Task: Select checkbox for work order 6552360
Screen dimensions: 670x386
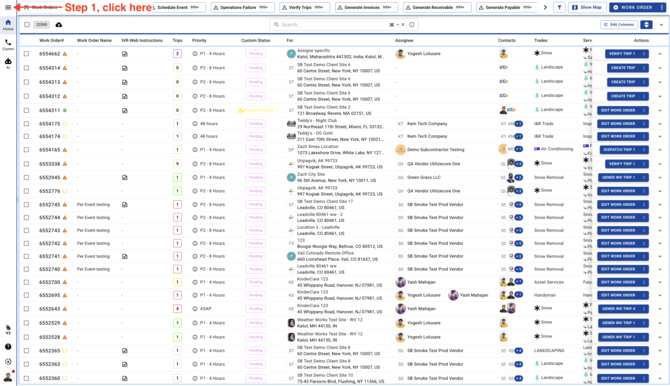Action: pyautogui.click(x=26, y=378)
